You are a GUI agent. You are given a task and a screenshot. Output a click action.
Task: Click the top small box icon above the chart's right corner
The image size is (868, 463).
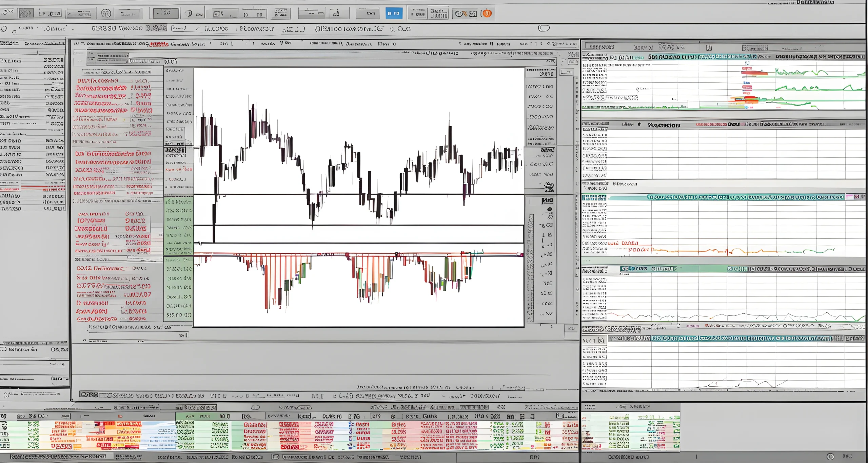(573, 55)
